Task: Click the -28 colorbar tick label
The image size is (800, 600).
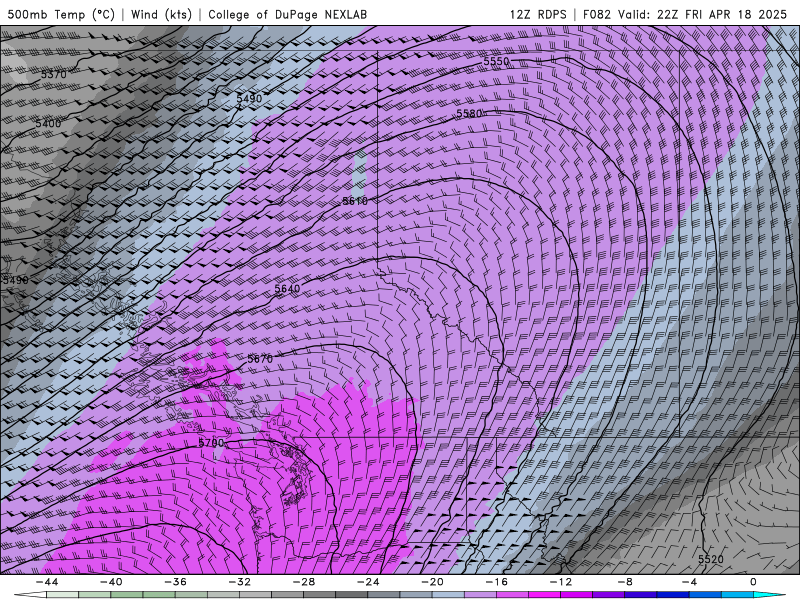Action: [304, 582]
